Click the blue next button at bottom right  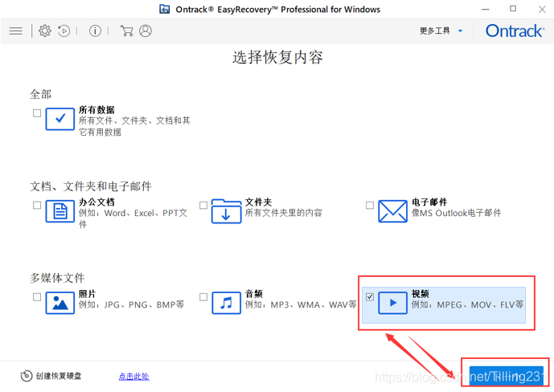point(506,376)
